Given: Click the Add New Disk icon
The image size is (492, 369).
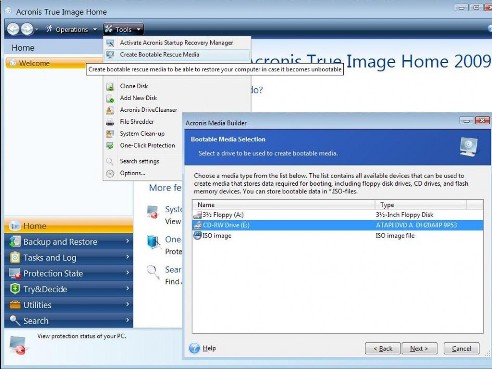Looking at the screenshot, I should point(110,98).
